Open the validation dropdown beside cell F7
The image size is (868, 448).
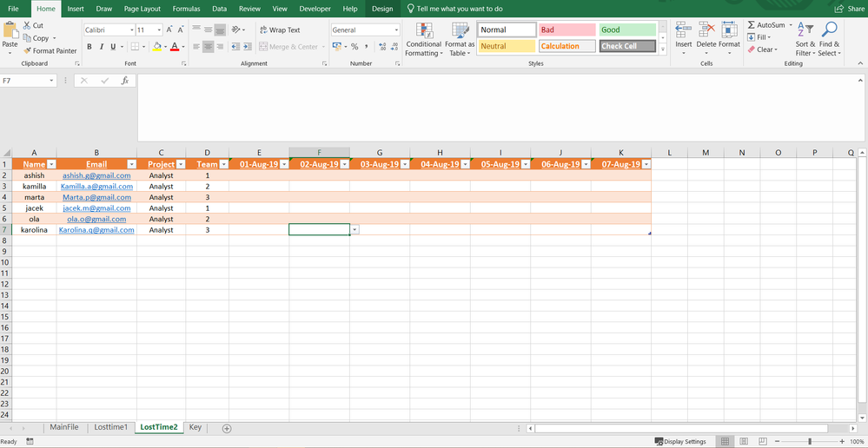(354, 229)
